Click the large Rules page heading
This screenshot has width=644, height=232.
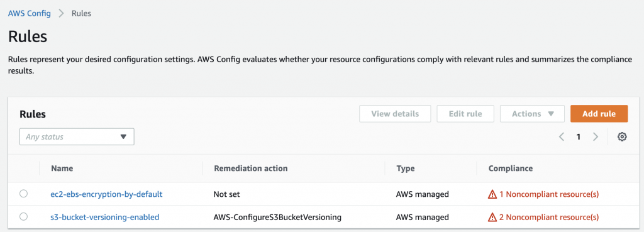[28, 36]
